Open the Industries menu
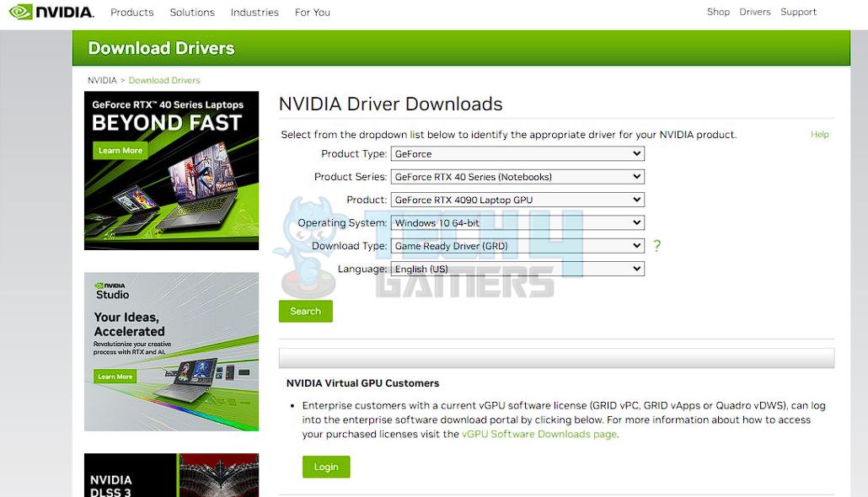Viewport: 868px width, 497px height. (x=255, y=12)
